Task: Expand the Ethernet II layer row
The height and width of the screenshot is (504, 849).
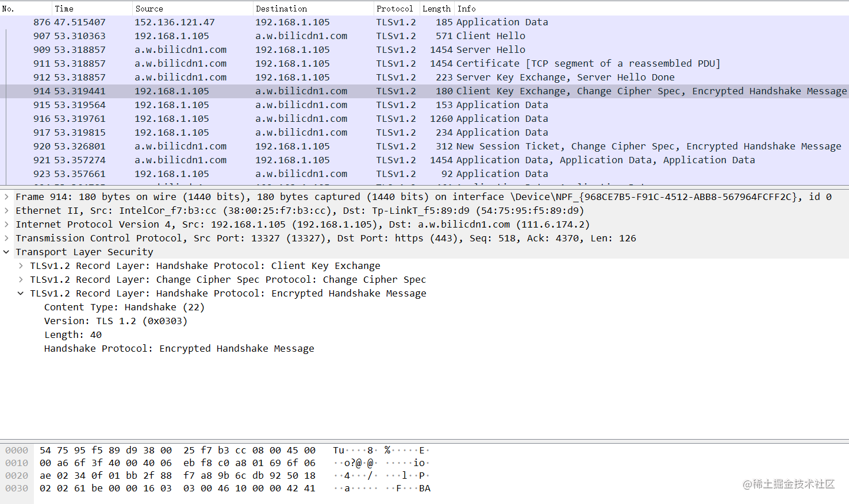Action: pos(6,210)
